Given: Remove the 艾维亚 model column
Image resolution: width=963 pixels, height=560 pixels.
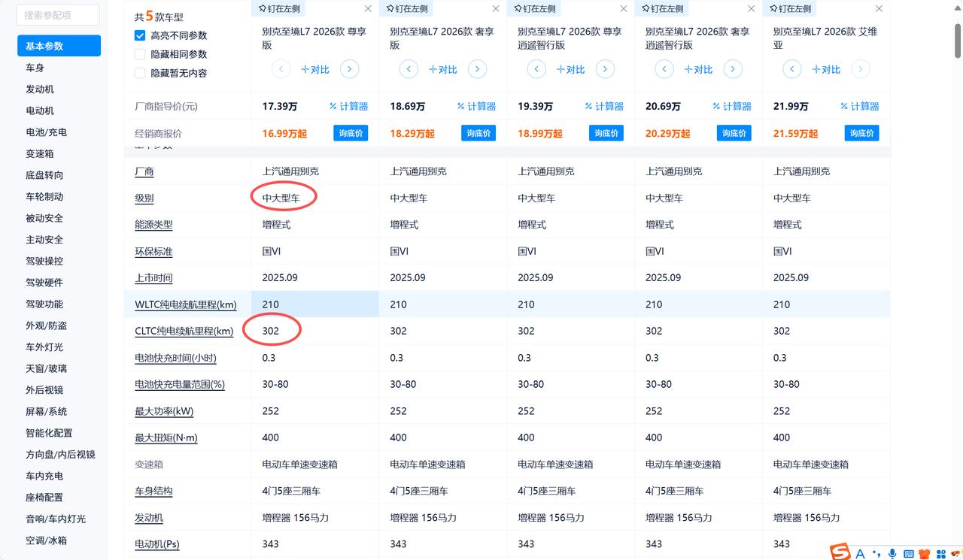Looking at the screenshot, I should click(x=879, y=9).
